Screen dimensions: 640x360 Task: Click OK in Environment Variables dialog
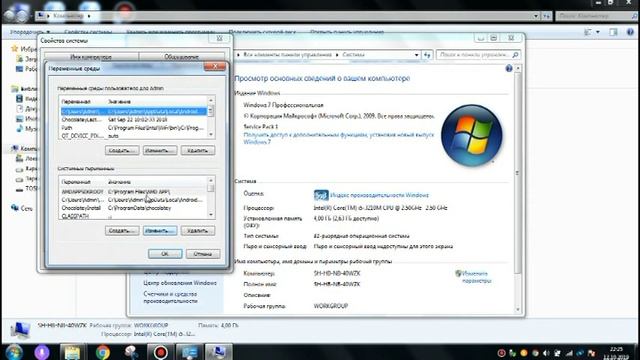pos(165,254)
